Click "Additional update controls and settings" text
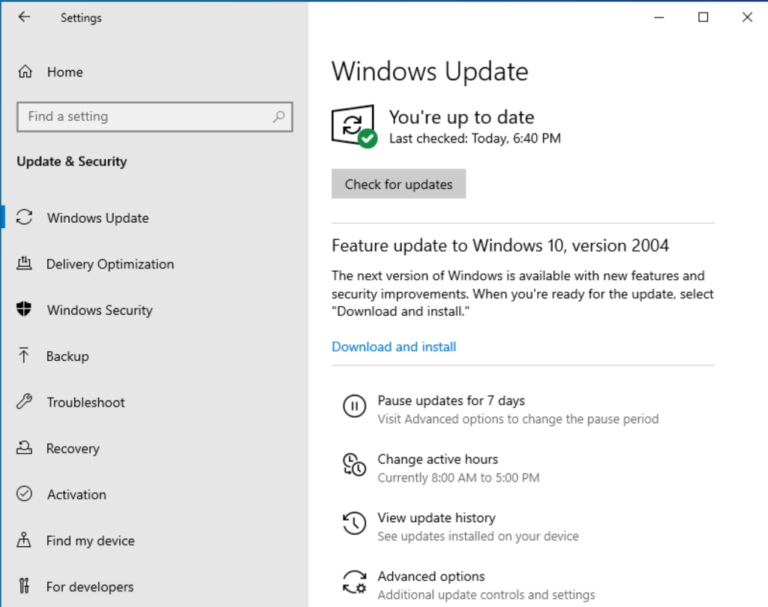Image resolution: width=768 pixels, height=607 pixels. pos(486,595)
